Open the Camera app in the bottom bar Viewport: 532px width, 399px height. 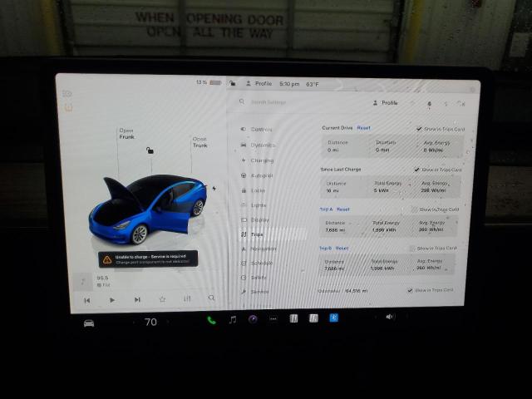click(x=253, y=319)
